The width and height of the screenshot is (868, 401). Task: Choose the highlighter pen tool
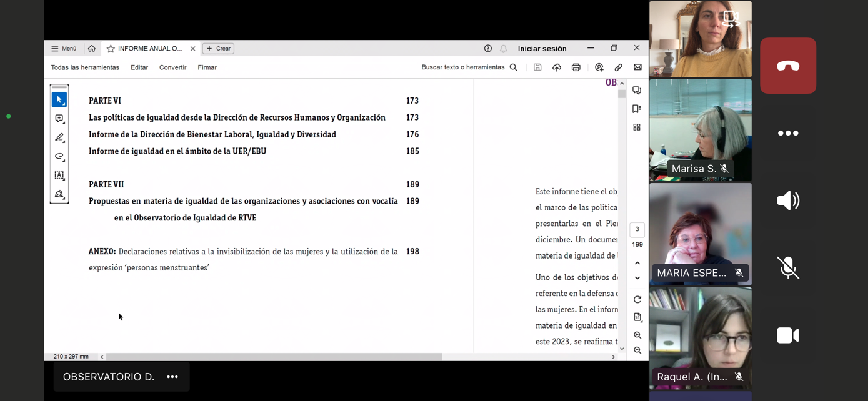point(59,137)
